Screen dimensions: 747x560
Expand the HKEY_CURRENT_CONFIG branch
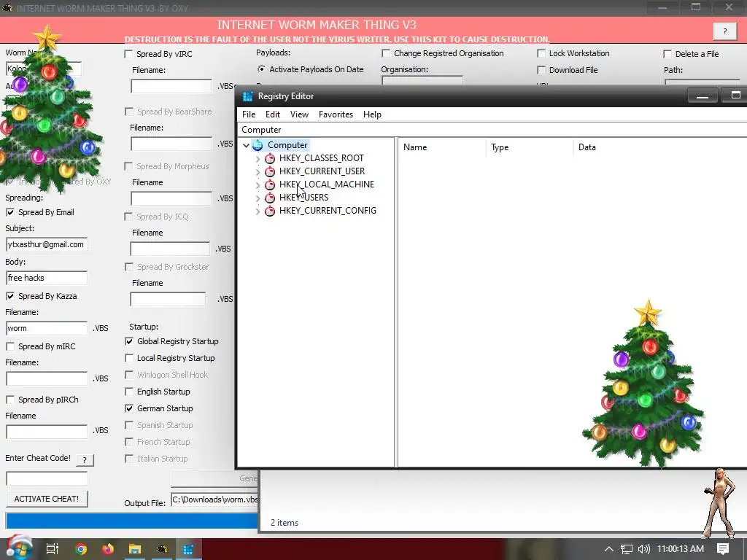[258, 211]
